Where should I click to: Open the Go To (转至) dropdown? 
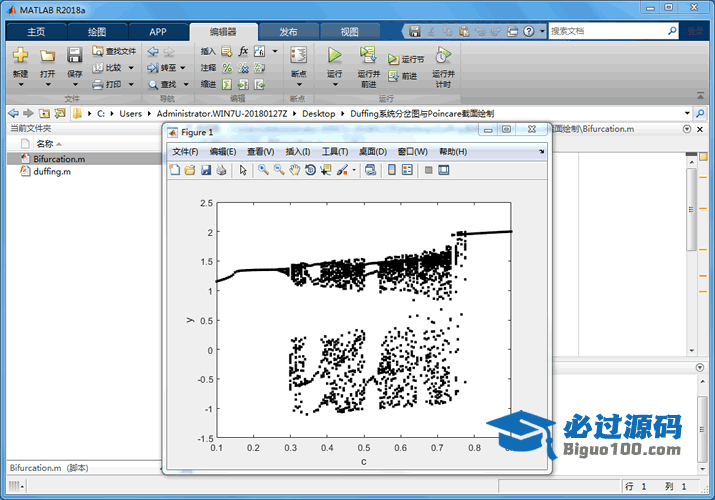pos(183,68)
